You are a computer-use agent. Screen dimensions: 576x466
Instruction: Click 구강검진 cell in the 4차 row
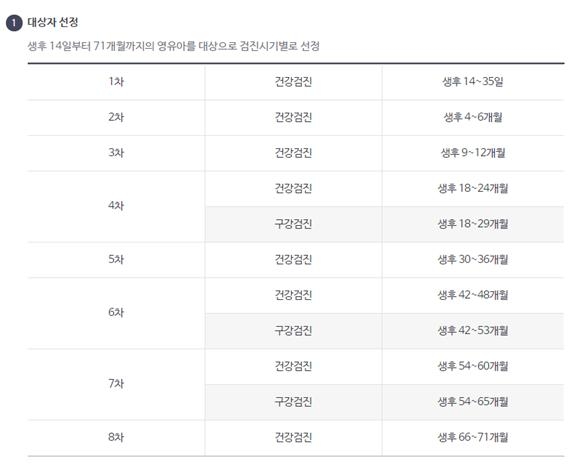click(293, 224)
